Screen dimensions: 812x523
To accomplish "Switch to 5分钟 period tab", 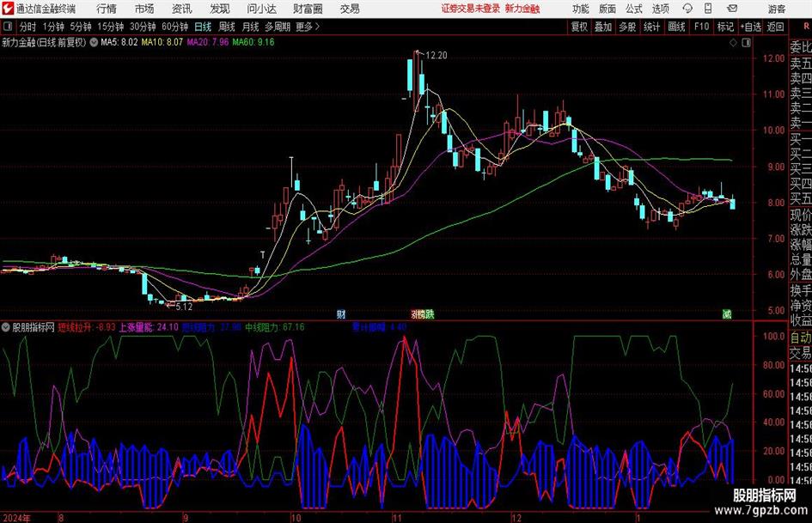I will click(x=80, y=27).
